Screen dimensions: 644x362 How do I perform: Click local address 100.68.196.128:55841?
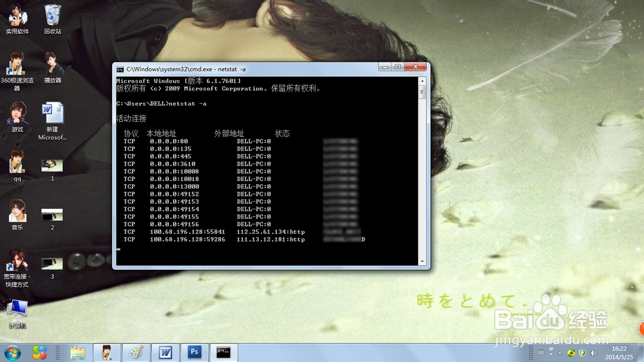pos(187,232)
